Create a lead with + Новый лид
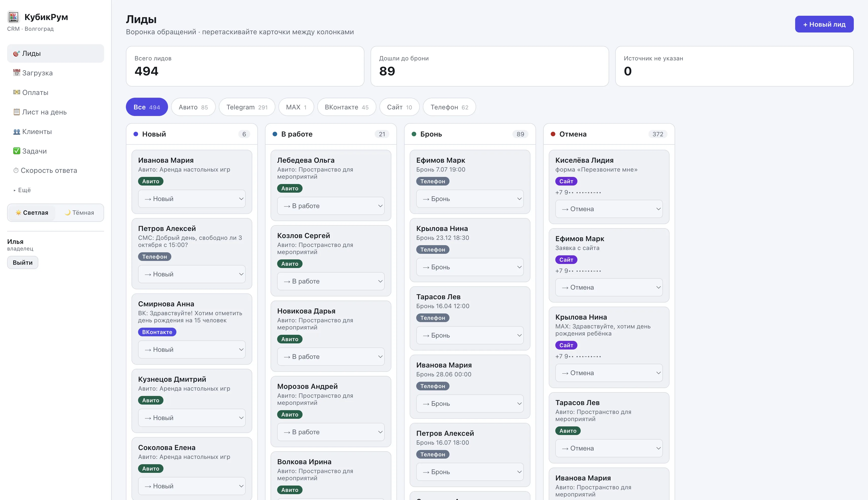The image size is (868, 500). coord(824,24)
